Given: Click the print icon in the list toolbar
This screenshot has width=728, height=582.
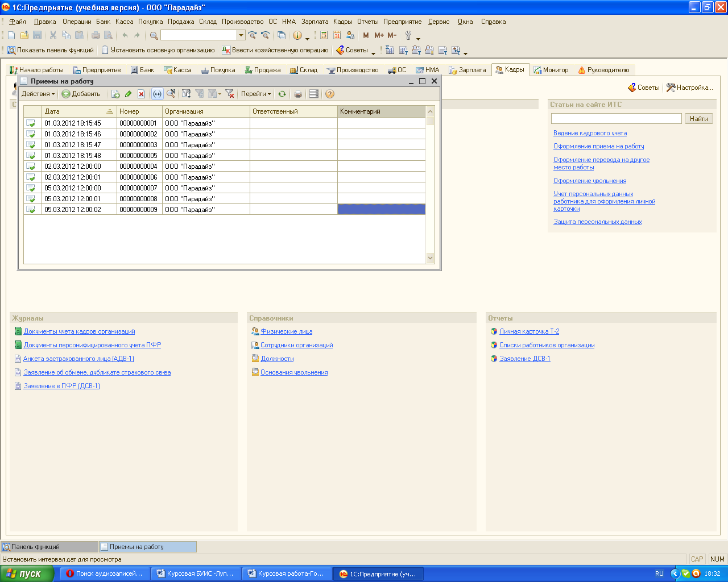Looking at the screenshot, I should [x=298, y=94].
